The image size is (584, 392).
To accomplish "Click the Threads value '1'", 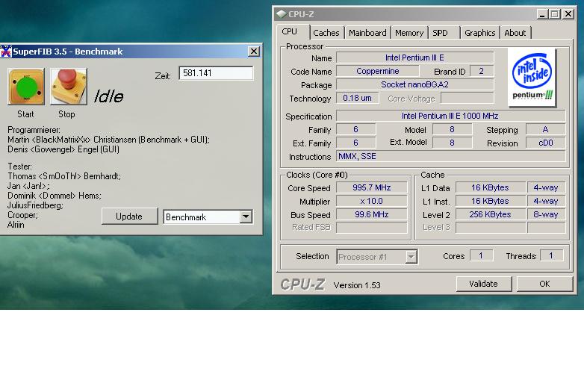I will (551, 256).
